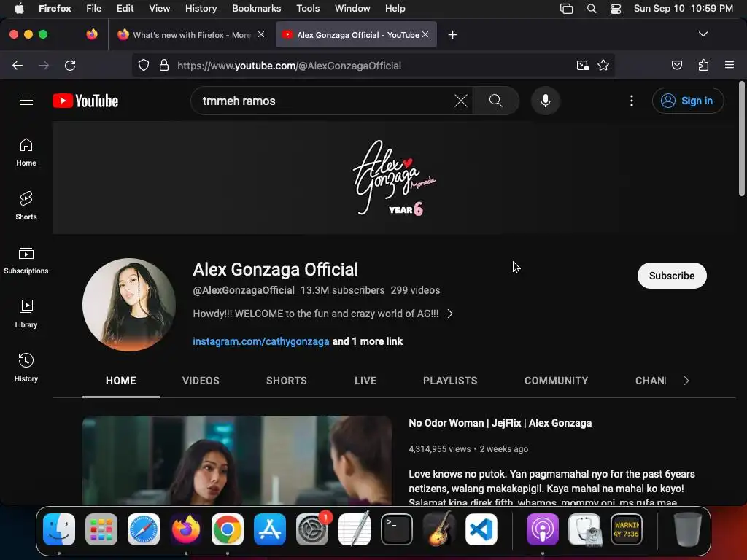Screen dimensions: 747x560
Task: Open GarageBand from the dock
Action: 438,529
